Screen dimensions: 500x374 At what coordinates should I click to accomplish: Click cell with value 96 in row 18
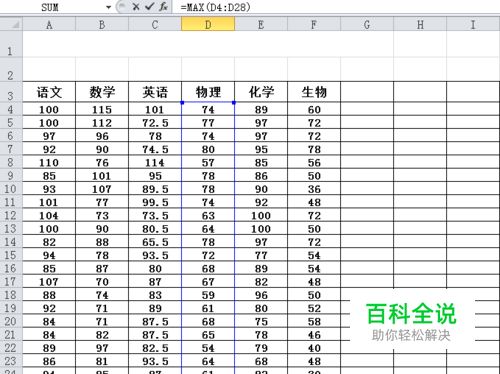tap(261, 295)
